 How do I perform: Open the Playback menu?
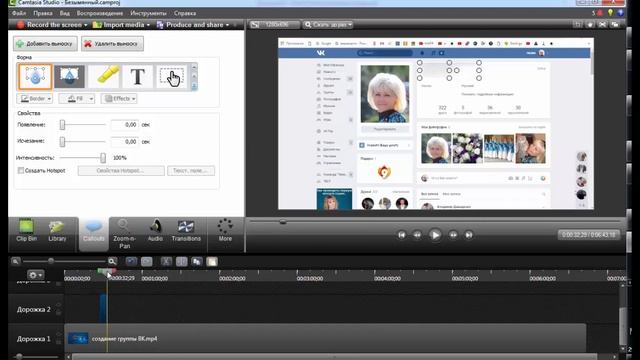(x=100, y=13)
